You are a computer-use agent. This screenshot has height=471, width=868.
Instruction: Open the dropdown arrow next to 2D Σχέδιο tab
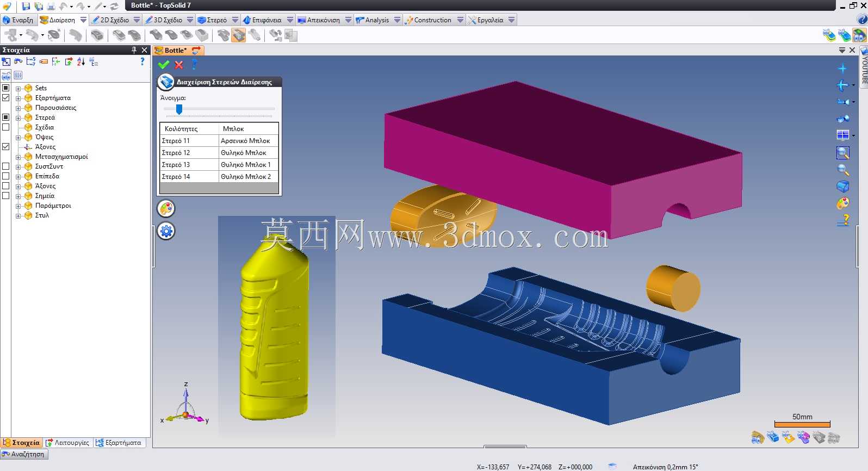tap(137, 20)
